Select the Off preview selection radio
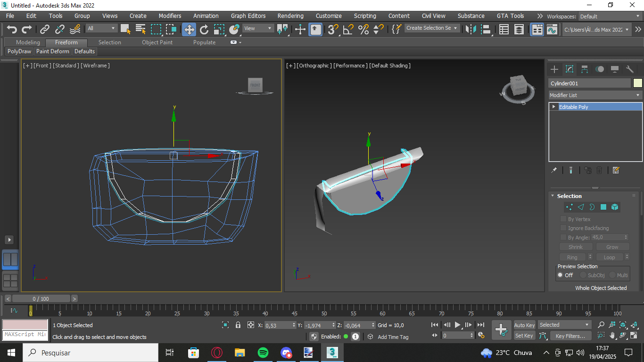 (561, 275)
